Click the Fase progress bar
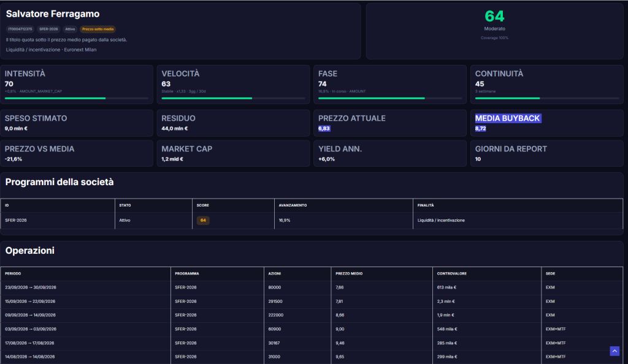Viewport: 628px width, 364px height. pos(390,98)
